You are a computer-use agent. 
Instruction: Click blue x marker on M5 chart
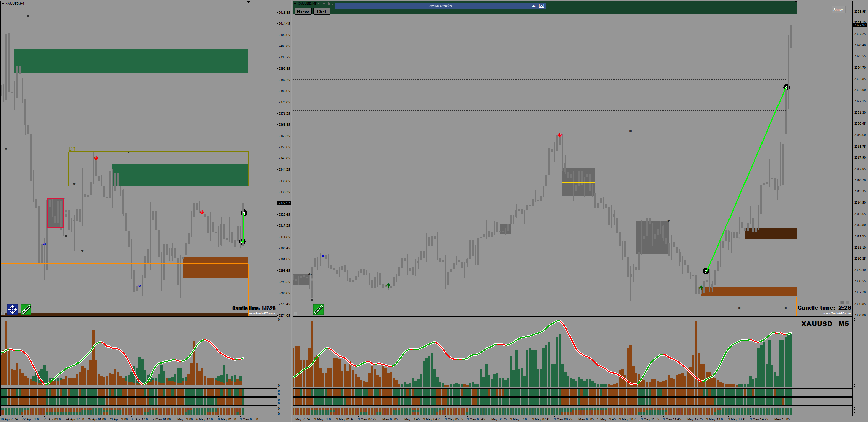323,256
